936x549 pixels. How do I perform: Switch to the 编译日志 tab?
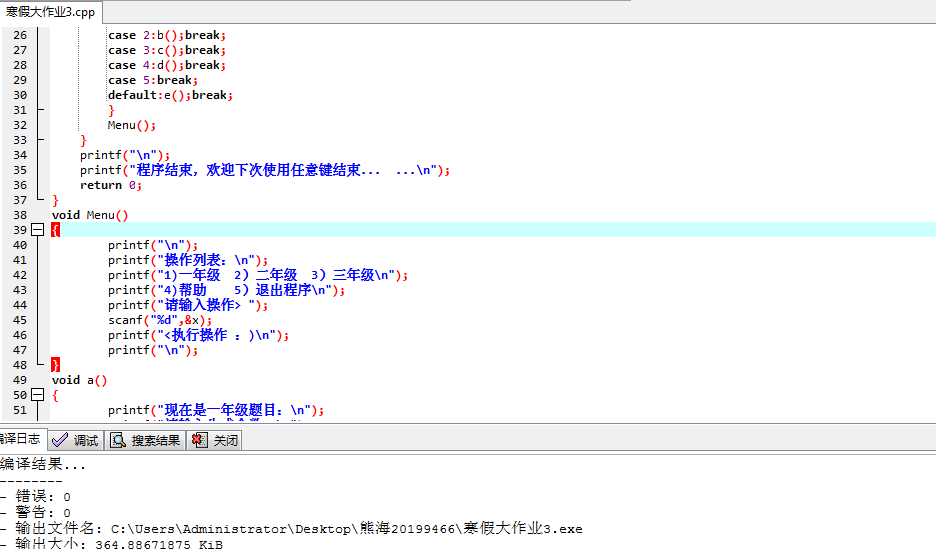coord(21,439)
